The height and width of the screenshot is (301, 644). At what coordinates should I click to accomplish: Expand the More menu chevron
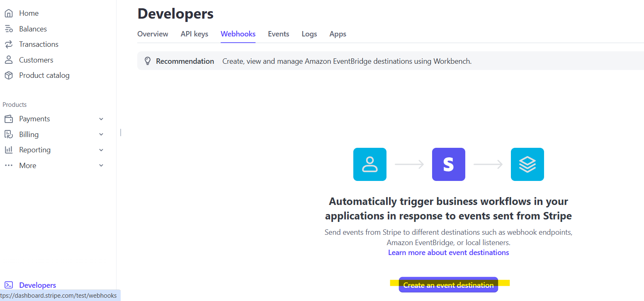(x=101, y=166)
